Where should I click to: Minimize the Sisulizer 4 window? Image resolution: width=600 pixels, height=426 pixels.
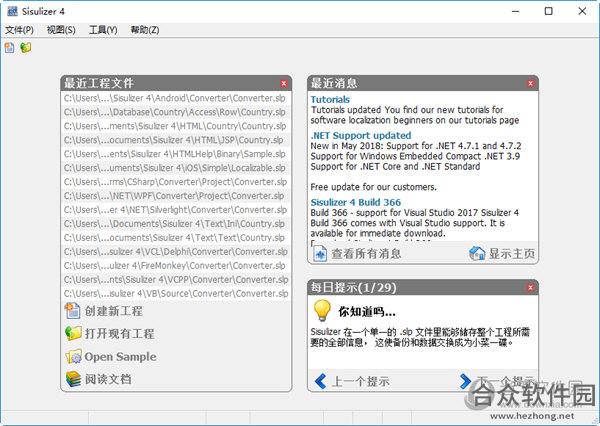[x=516, y=11]
